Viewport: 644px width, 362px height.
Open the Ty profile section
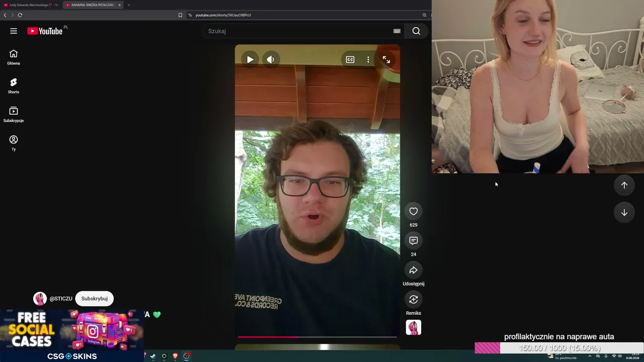click(x=14, y=143)
